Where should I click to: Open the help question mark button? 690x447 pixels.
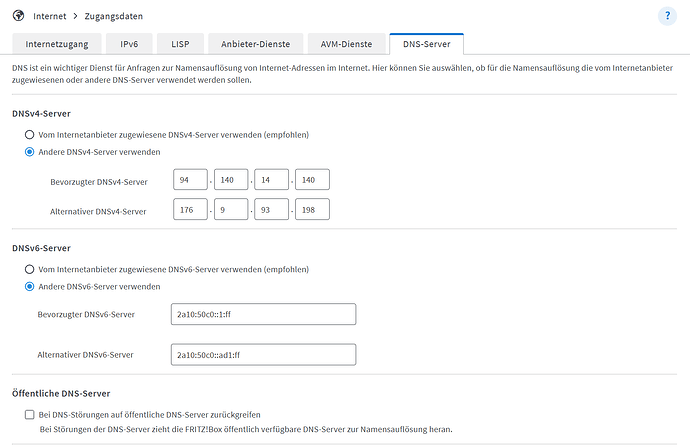667,16
